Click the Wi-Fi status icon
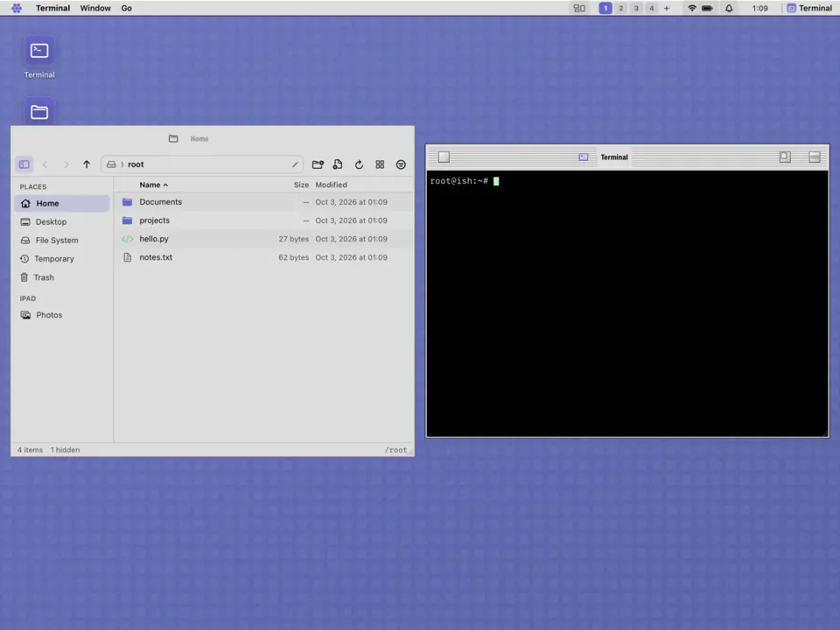Viewport: 840px width, 630px height. coord(691,8)
